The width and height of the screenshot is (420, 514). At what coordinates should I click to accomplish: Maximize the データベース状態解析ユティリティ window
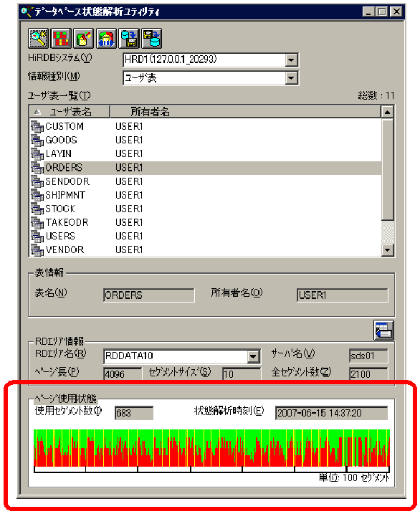tap(382, 12)
